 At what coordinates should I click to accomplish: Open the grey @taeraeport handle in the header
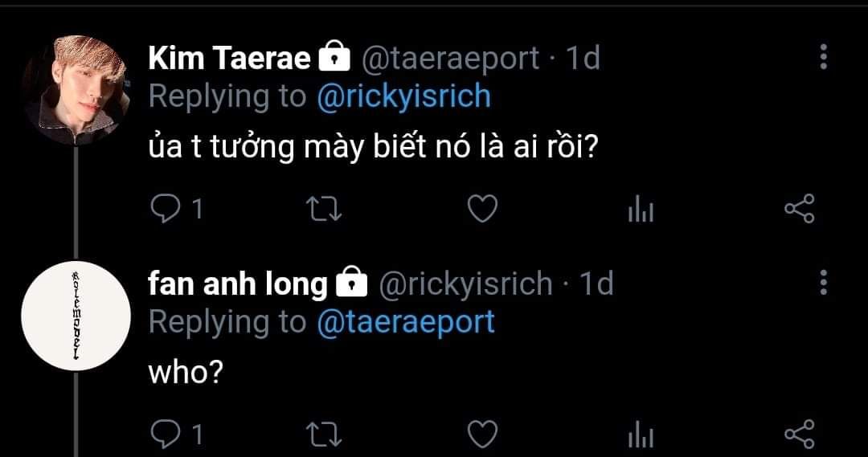click(450, 58)
